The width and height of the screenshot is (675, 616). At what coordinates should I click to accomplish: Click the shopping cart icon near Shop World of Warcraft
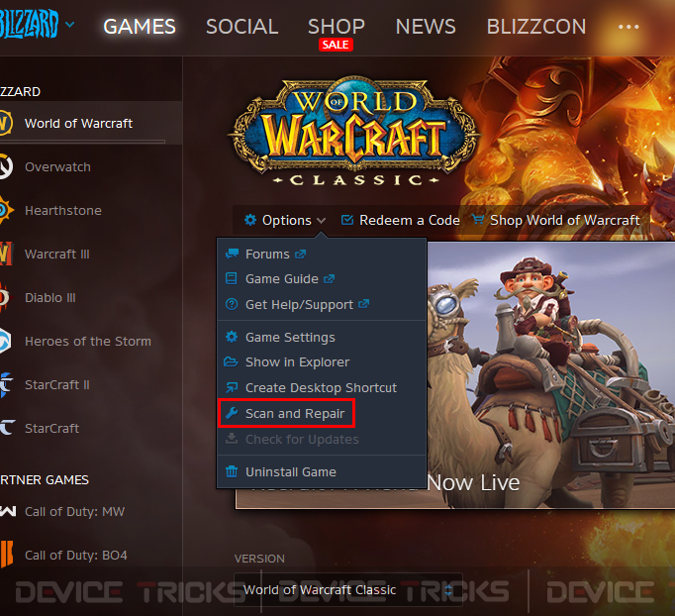pos(478,220)
